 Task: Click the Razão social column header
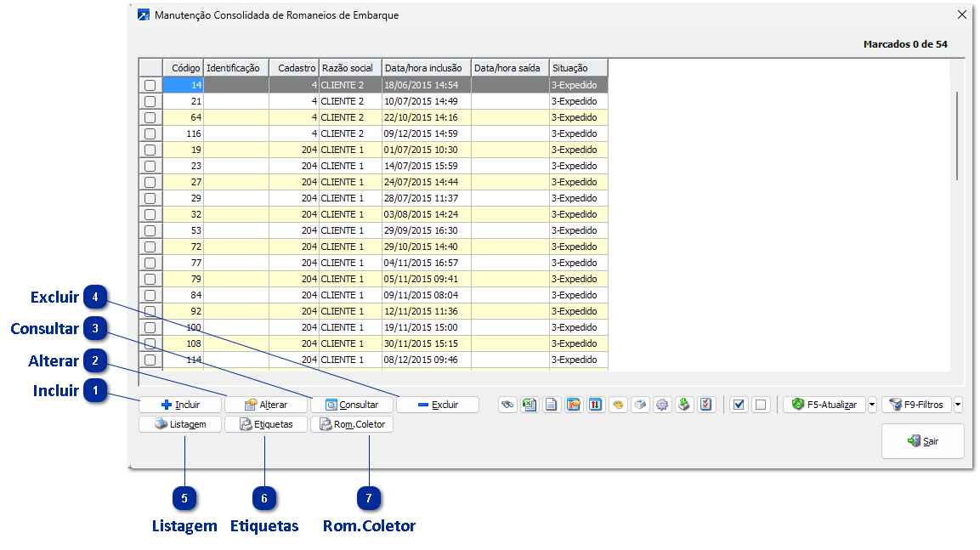pos(349,68)
